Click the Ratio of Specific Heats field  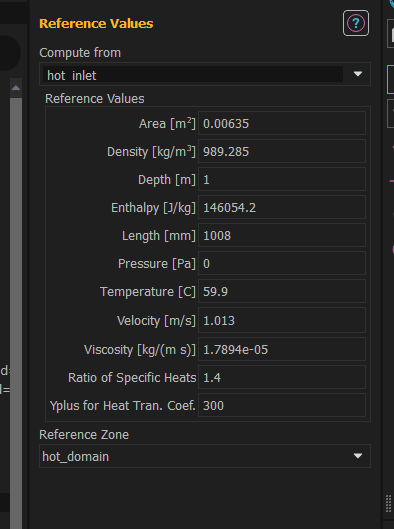coord(282,378)
